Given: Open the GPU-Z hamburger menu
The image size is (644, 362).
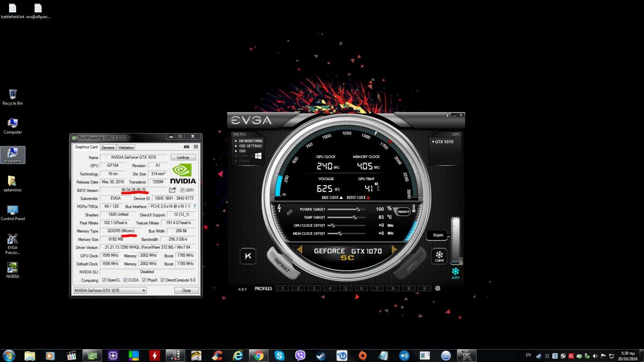Looking at the screenshot, I should [196, 147].
